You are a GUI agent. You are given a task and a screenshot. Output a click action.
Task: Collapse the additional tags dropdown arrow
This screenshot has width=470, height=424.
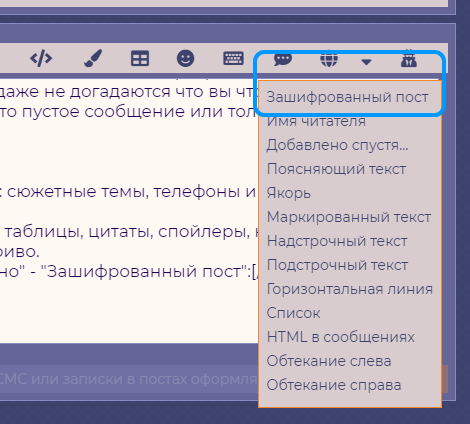click(x=366, y=62)
